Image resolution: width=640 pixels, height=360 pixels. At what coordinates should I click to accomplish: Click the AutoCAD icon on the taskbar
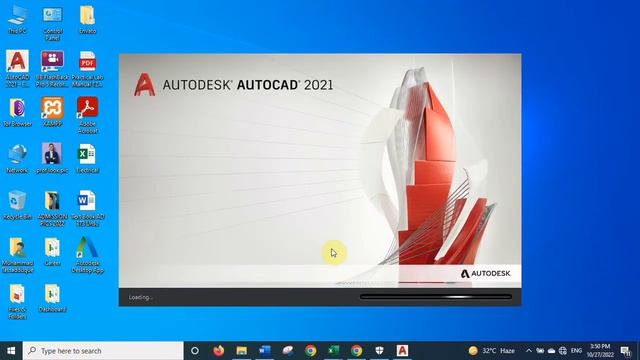tap(402, 351)
